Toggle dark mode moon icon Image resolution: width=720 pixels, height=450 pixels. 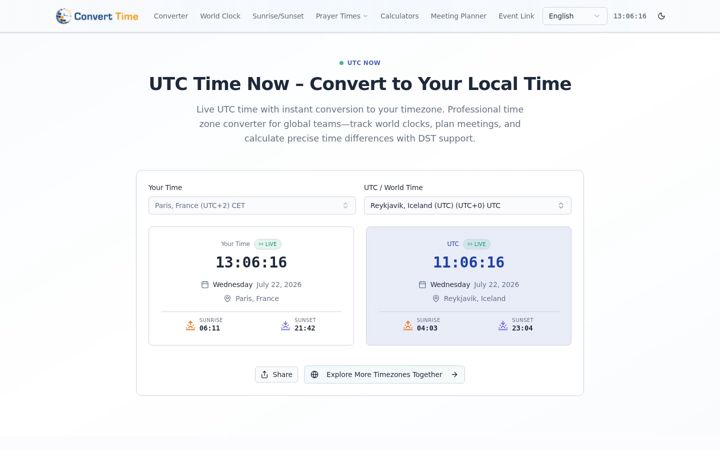pyautogui.click(x=661, y=16)
